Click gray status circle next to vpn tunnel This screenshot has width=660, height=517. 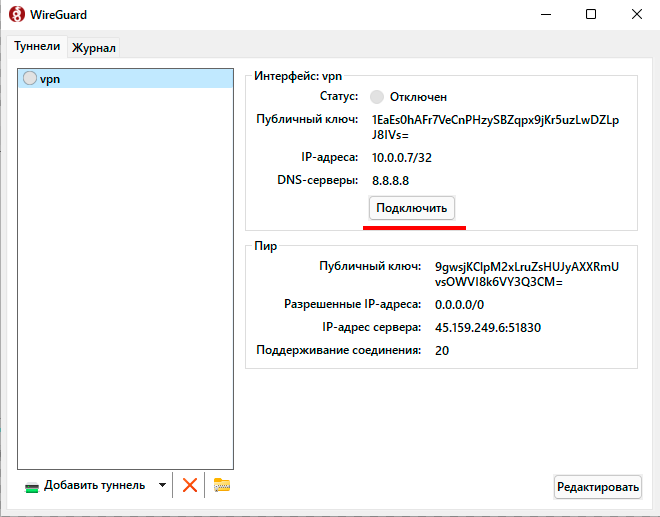30,78
